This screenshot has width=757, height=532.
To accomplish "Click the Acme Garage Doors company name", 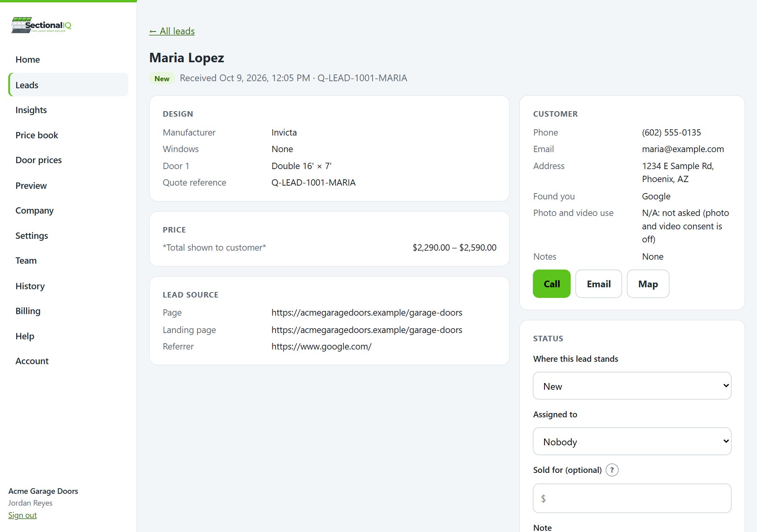I will pyautogui.click(x=43, y=491).
